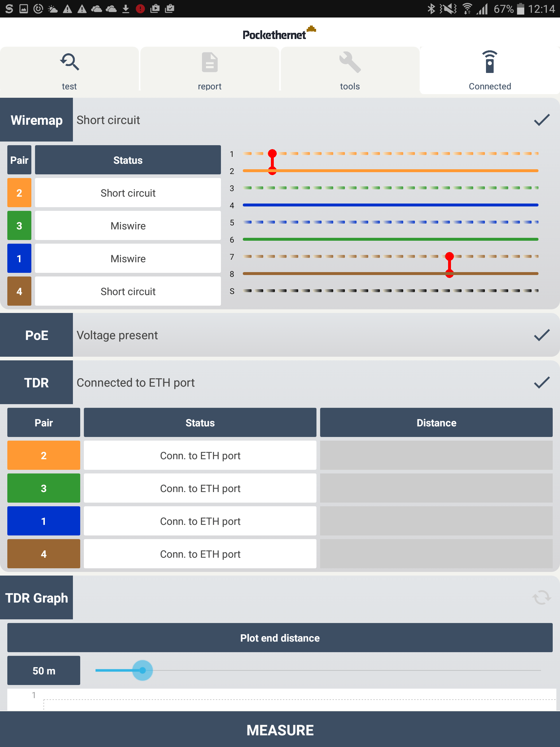
Task: Tap the TDR Distance column header
Action: tap(436, 422)
